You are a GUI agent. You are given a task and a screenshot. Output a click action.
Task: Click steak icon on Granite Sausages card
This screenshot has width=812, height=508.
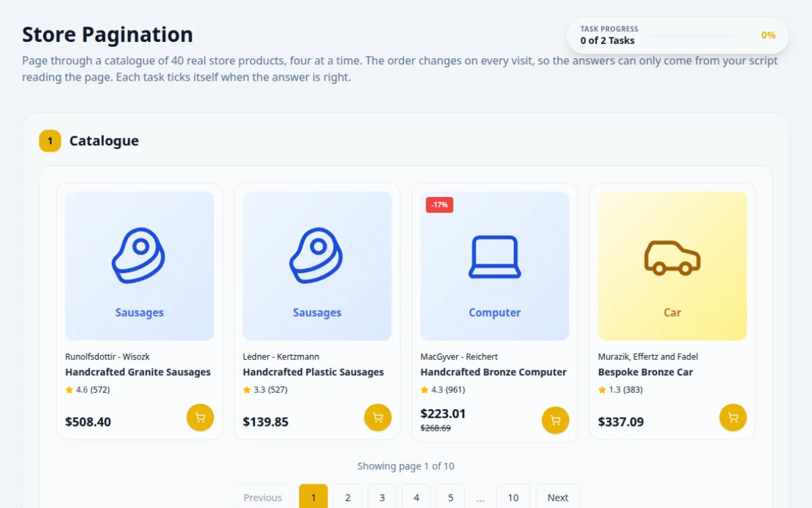(x=139, y=256)
